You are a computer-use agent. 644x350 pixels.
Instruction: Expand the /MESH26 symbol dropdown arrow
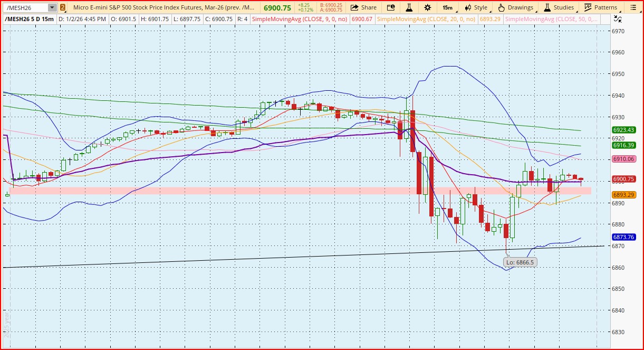point(51,7)
